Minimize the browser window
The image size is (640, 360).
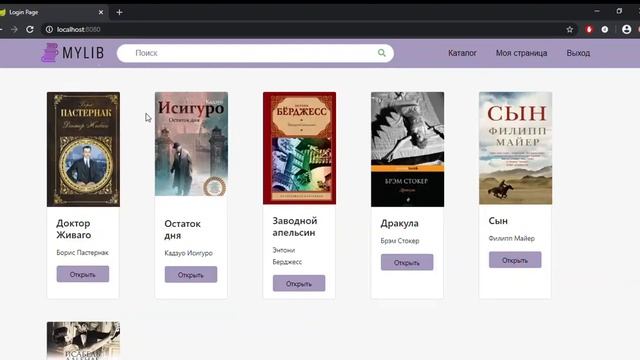597,11
